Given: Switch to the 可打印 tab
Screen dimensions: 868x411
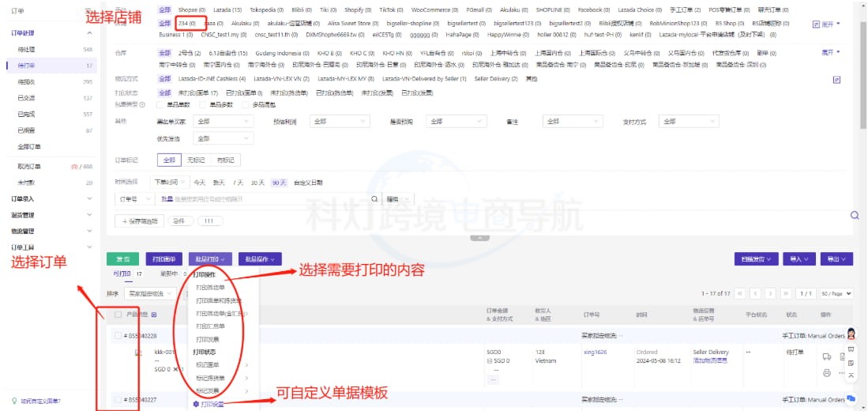Looking at the screenshot, I should (121, 274).
